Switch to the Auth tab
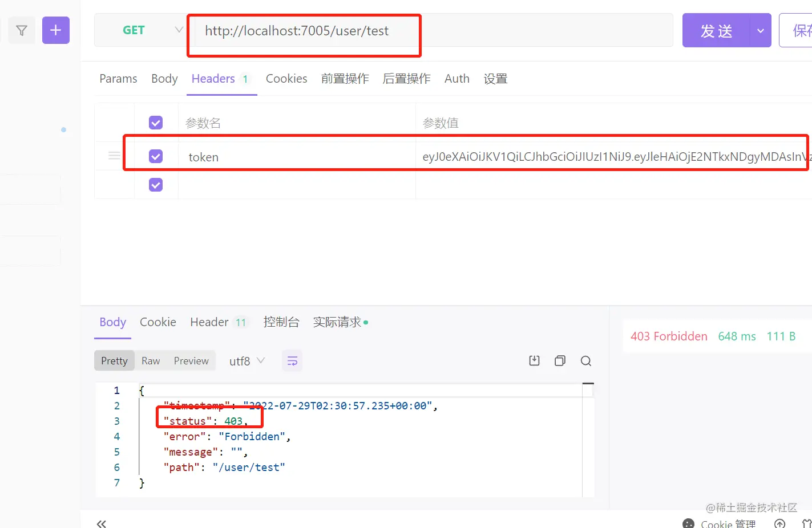Image resolution: width=812 pixels, height=528 pixels. 457,79
